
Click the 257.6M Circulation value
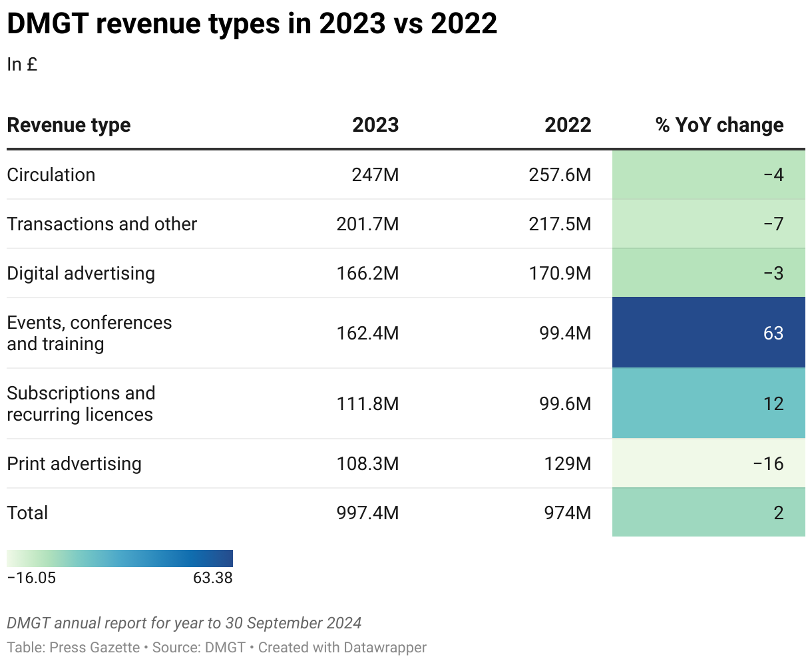tap(560, 174)
